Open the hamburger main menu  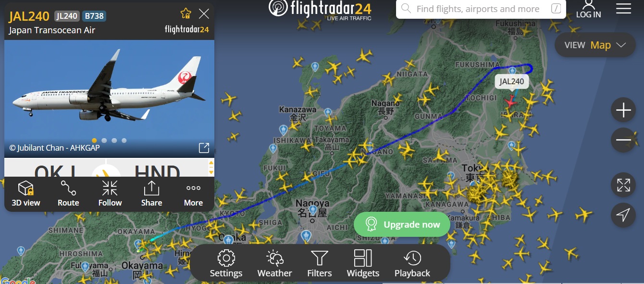pos(623,9)
